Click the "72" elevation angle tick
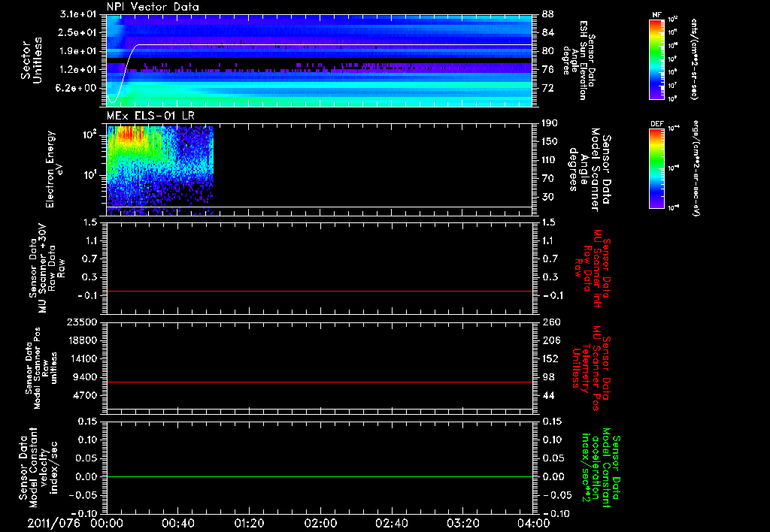The width and height of the screenshot is (770, 532). pos(547,88)
